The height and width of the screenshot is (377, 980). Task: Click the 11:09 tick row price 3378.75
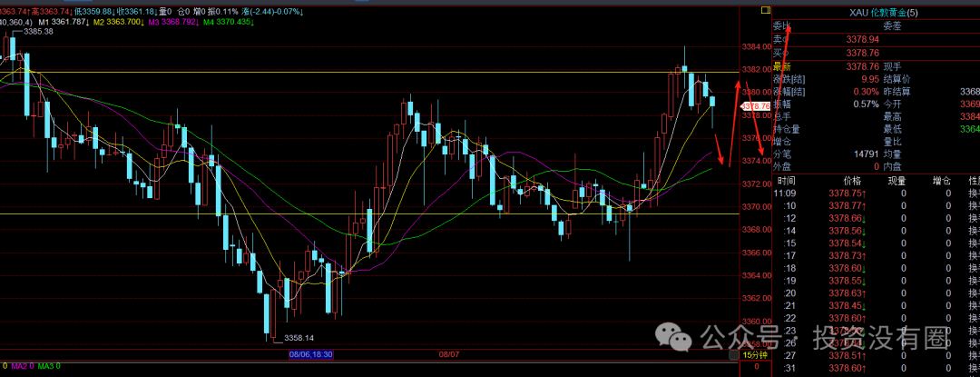pyautogui.click(x=847, y=193)
